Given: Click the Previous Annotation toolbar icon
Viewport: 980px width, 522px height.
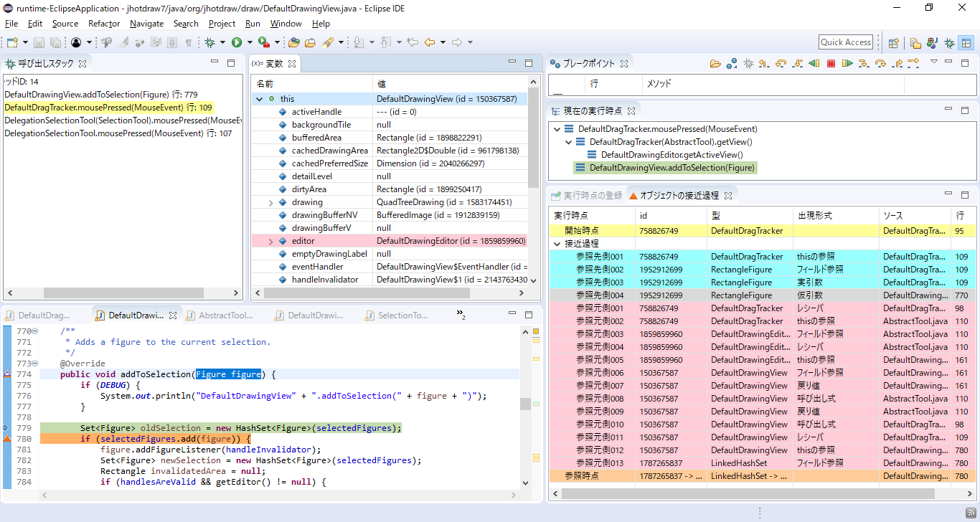Looking at the screenshot, I should point(385,42).
